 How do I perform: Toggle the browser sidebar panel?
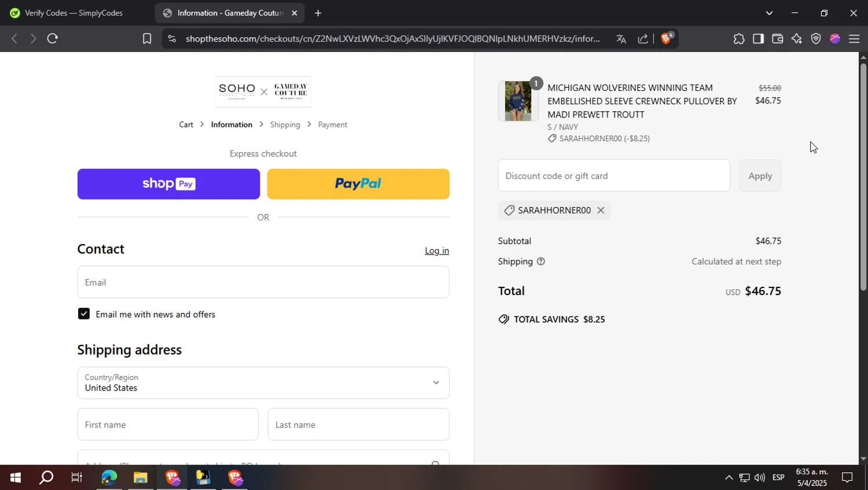[758, 39]
